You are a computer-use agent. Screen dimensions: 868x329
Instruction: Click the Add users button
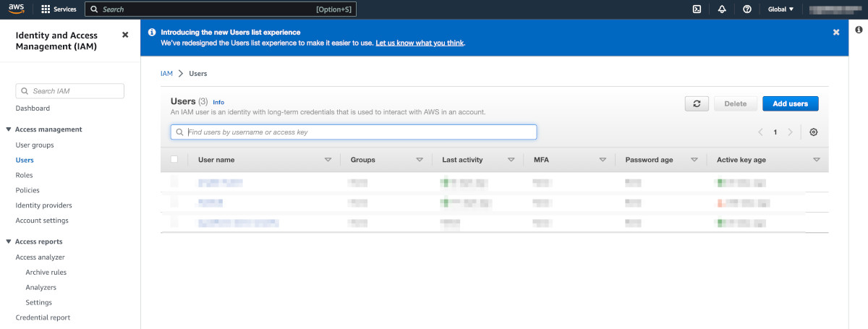pyautogui.click(x=790, y=104)
